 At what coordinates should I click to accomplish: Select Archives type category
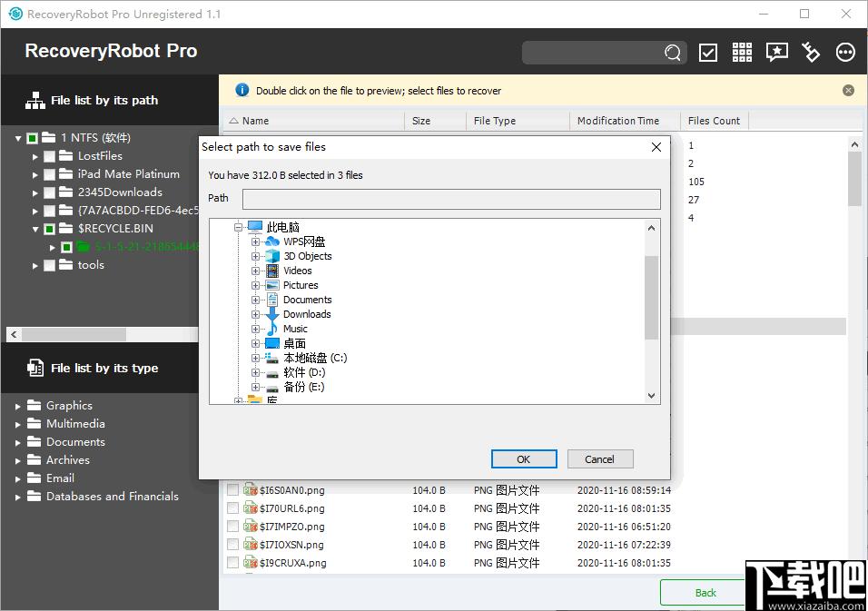pos(67,460)
